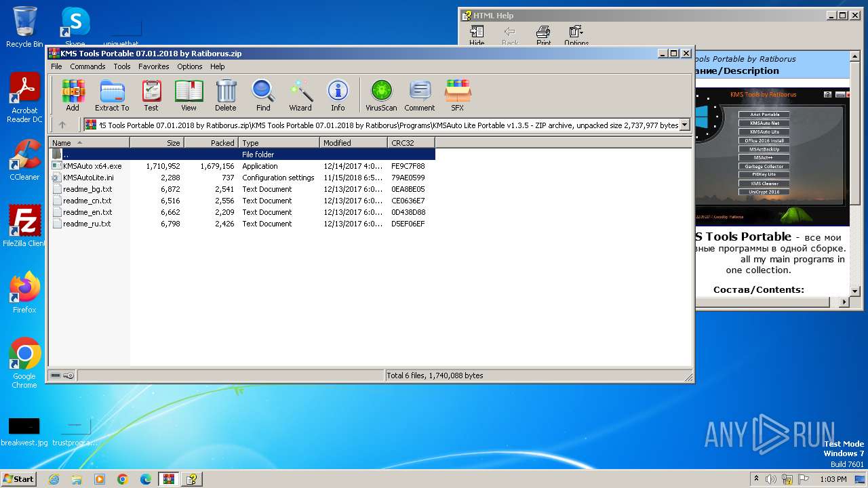Open the Favorites menu
The image size is (868, 488).
pos(154,66)
